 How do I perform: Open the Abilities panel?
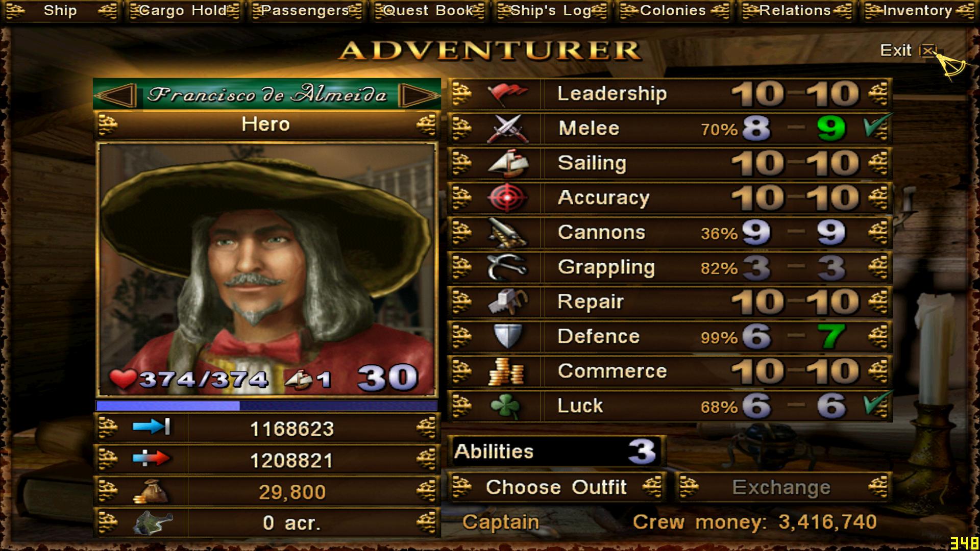(x=556, y=452)
